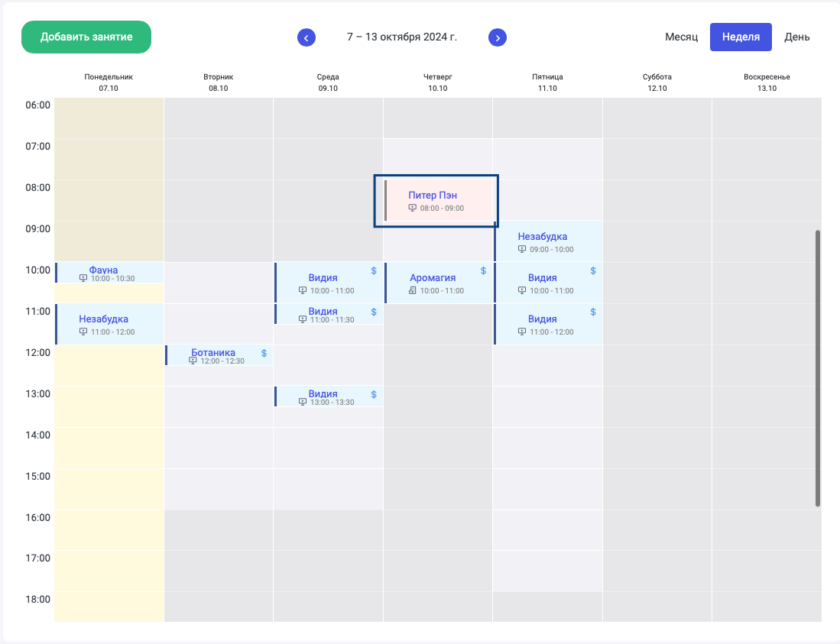
Task: Switch to День view
Action: point(796,37)
